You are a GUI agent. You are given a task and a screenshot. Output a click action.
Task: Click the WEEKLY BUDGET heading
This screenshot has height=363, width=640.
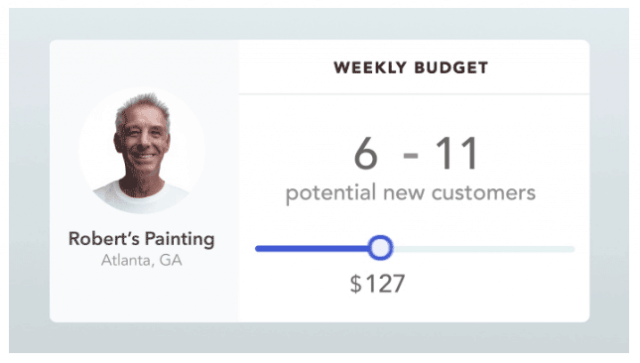pos(411,67)
